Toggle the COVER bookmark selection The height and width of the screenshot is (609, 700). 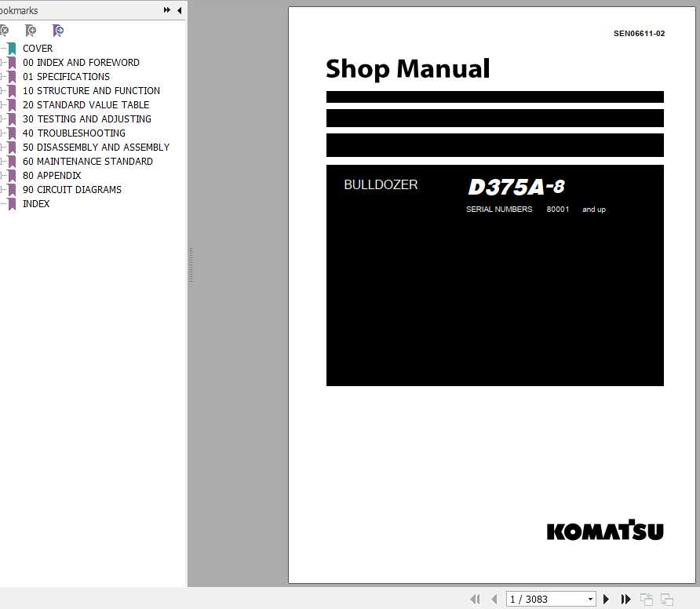tap(38, 48)
